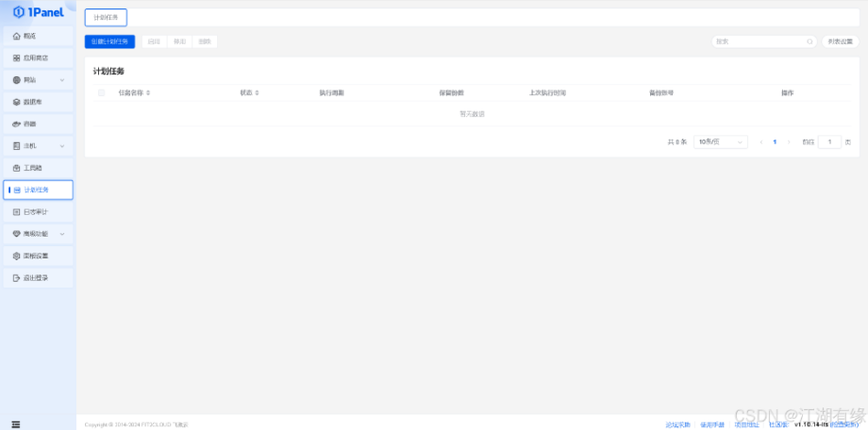868x430 pixels.
Task: Open the 10条/页 page size dropdown
Action: point(720,142)
